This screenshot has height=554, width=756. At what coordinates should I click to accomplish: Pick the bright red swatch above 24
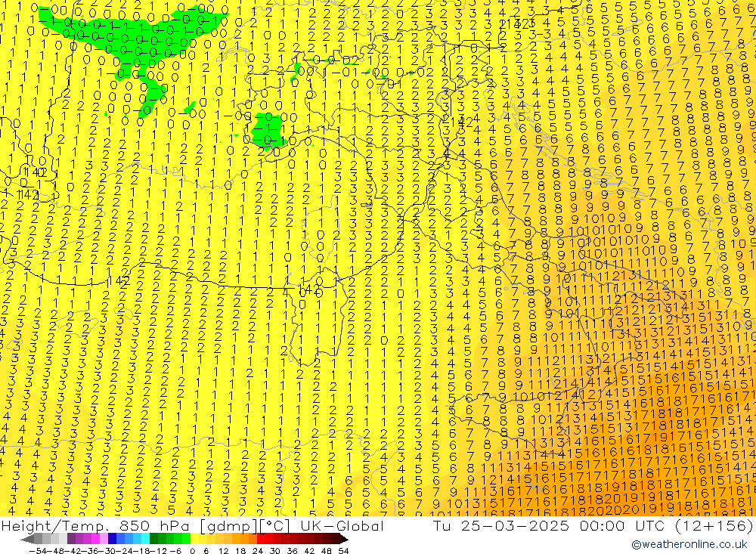pos(261,539)
